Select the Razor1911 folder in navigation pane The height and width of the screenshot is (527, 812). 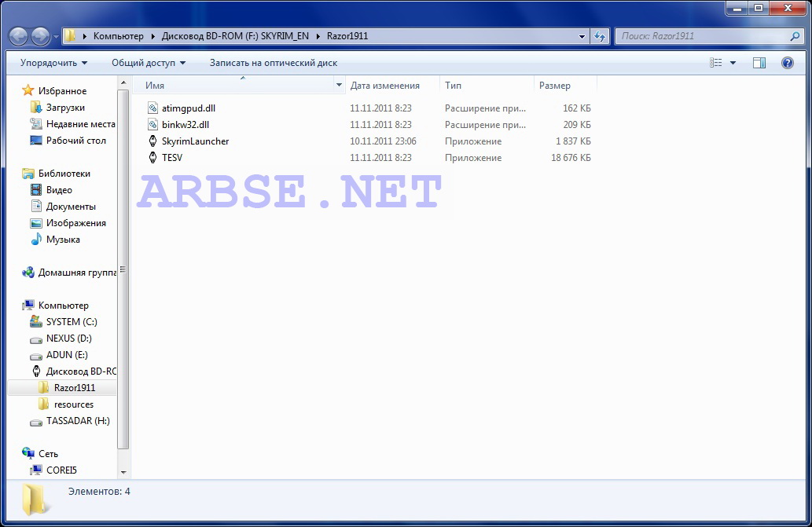click(75, 388)
